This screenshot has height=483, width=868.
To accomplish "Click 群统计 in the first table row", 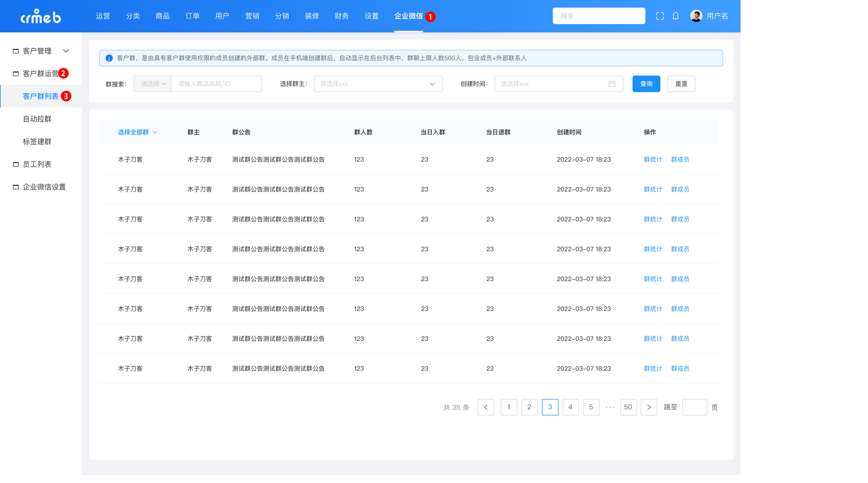I will [x=653, y=159].
